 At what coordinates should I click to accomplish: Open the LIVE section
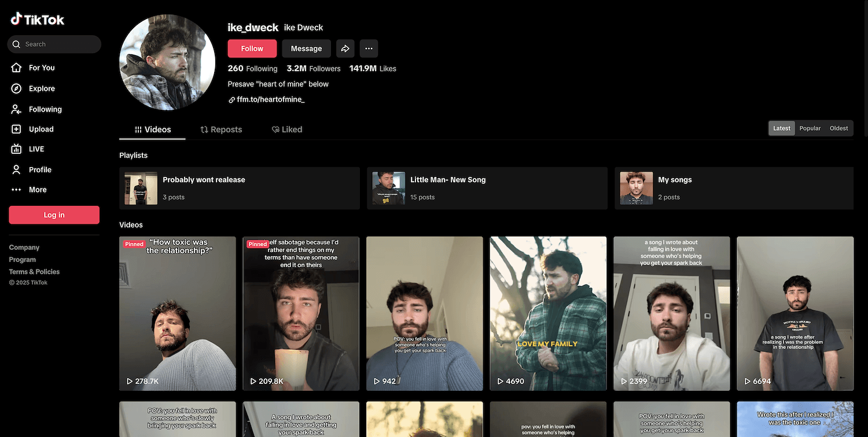36,149
